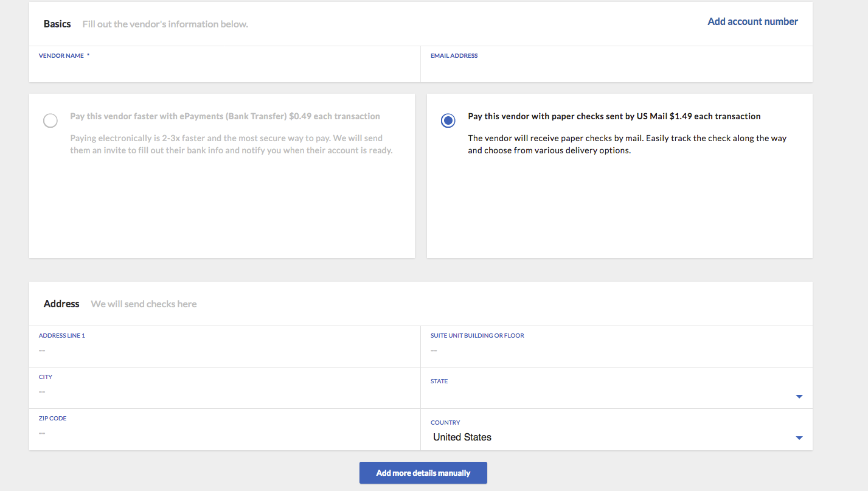
Task: Click the United States country value
Action: click(x=462, y=437)
